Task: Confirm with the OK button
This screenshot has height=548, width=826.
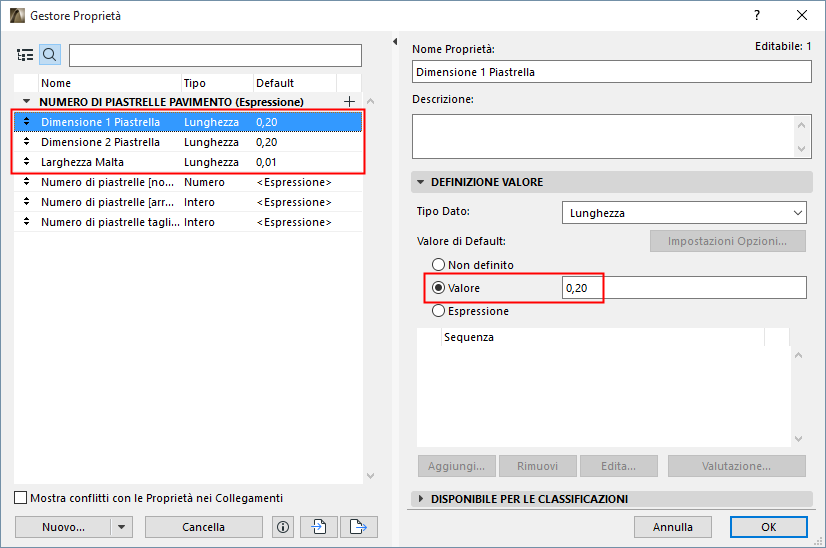Action: pyautogui.click(x=769, y=527)
